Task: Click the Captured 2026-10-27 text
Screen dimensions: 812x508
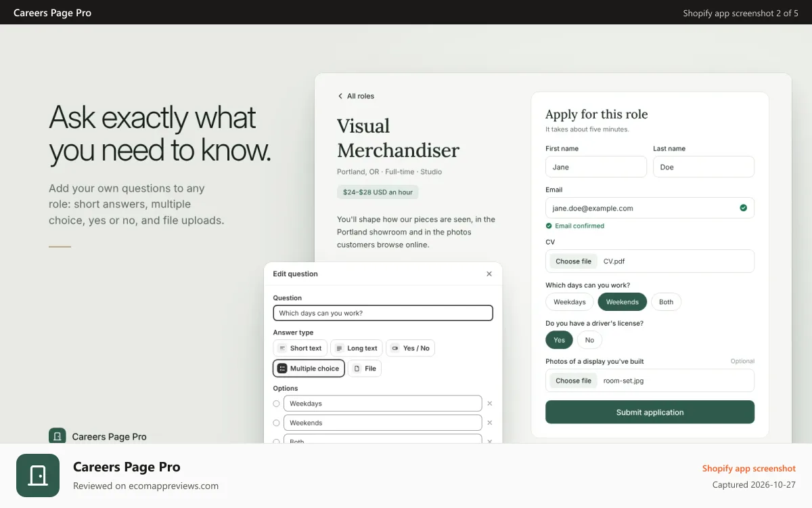Action: 754,484
